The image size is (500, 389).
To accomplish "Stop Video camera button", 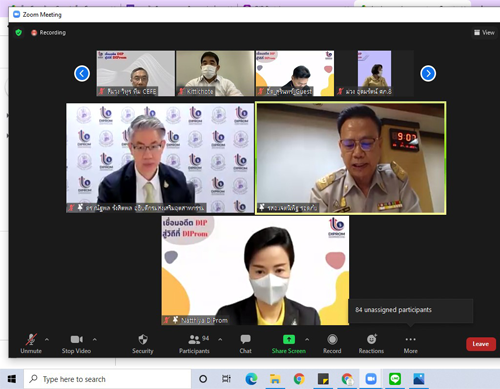I will (x=76, y=344).
